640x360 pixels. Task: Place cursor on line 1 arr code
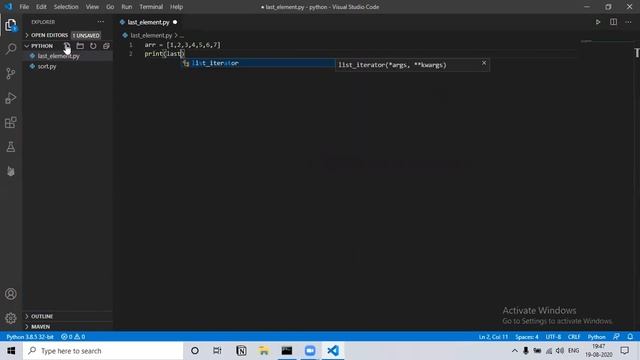tap(182, 45)
